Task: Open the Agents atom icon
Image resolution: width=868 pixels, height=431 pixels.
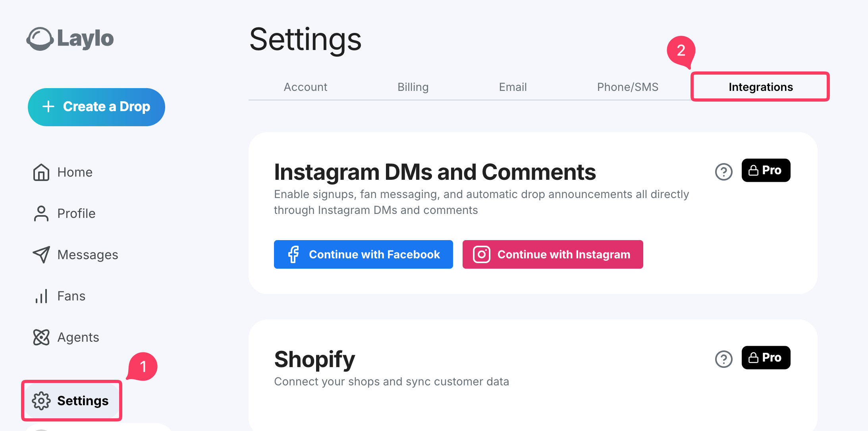Action: click(41, 337)
